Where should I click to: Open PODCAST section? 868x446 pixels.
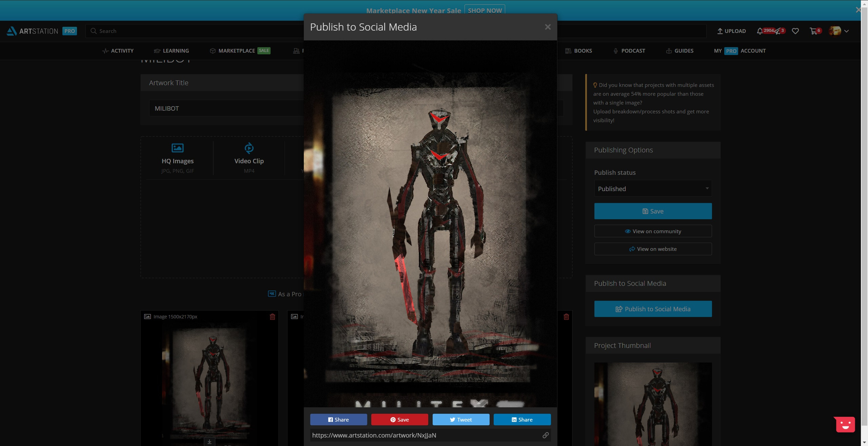pos(629,51)
